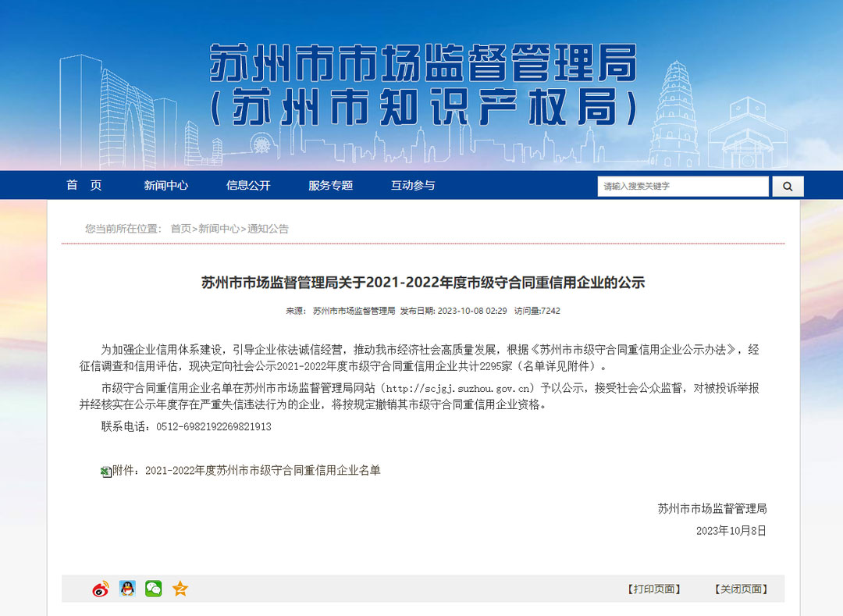Open 通知公告 breadcrumb link
843x616 pixels.
268,229
